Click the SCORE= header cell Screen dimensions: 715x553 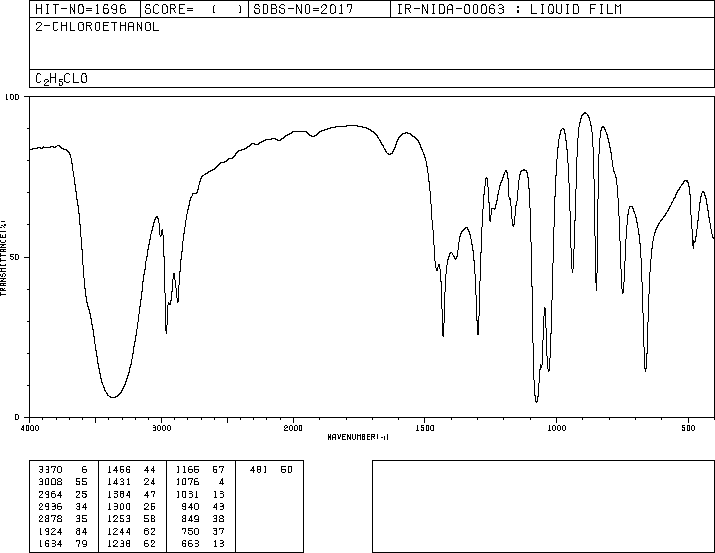[194, 9]
